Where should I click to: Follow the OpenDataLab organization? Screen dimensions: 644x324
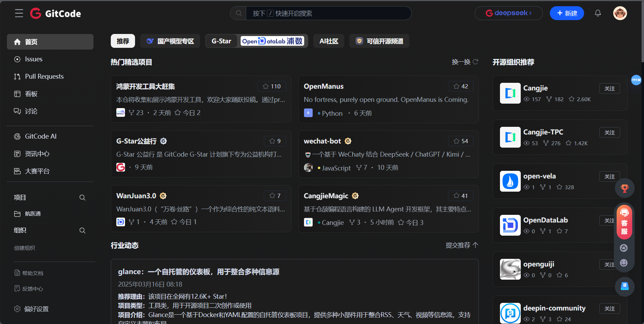(x=609, y=220)
